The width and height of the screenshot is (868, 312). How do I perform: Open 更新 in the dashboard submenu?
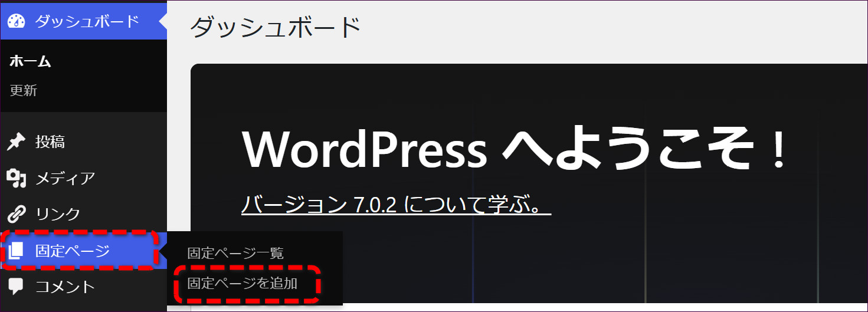click(24, 91)
